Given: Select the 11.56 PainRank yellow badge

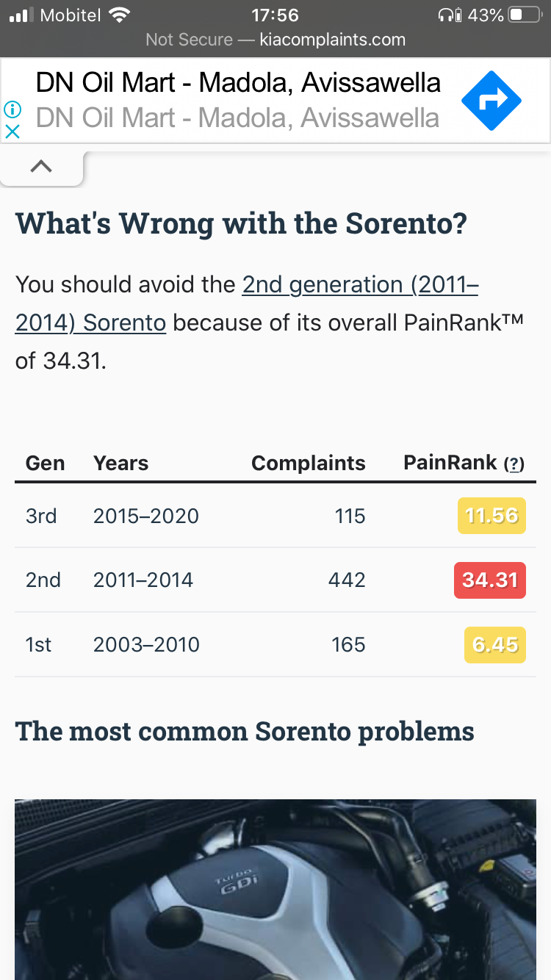Looking at the screenshot, I should pos(491,516).
